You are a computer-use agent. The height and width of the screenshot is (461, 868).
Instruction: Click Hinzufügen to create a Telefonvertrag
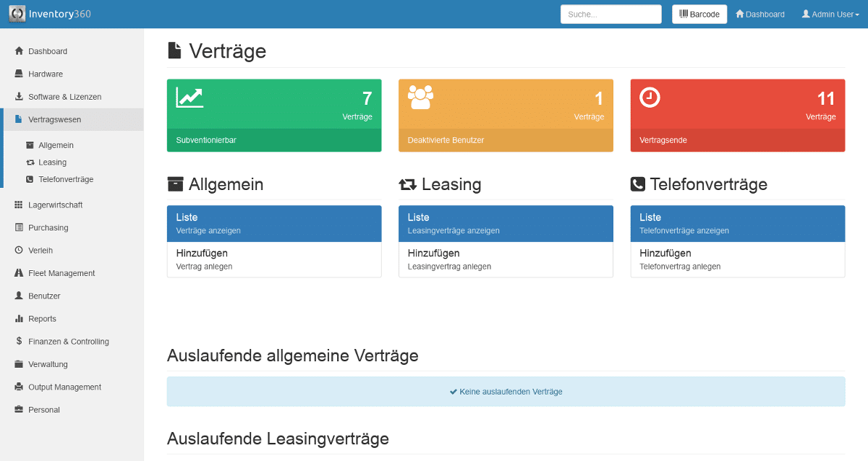[x=738, y=259]
